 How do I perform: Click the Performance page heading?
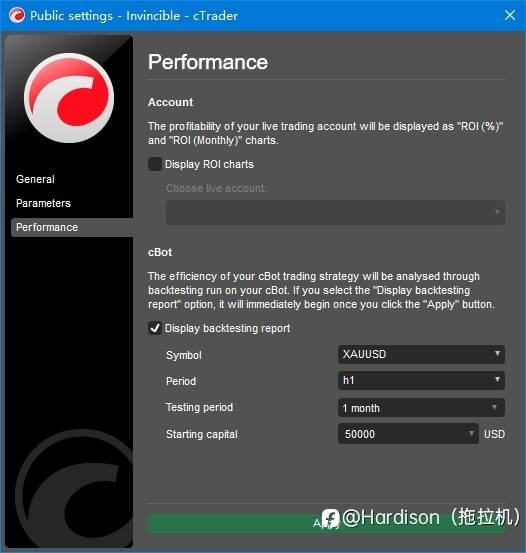pyautogui.click(x=208, y=62)
